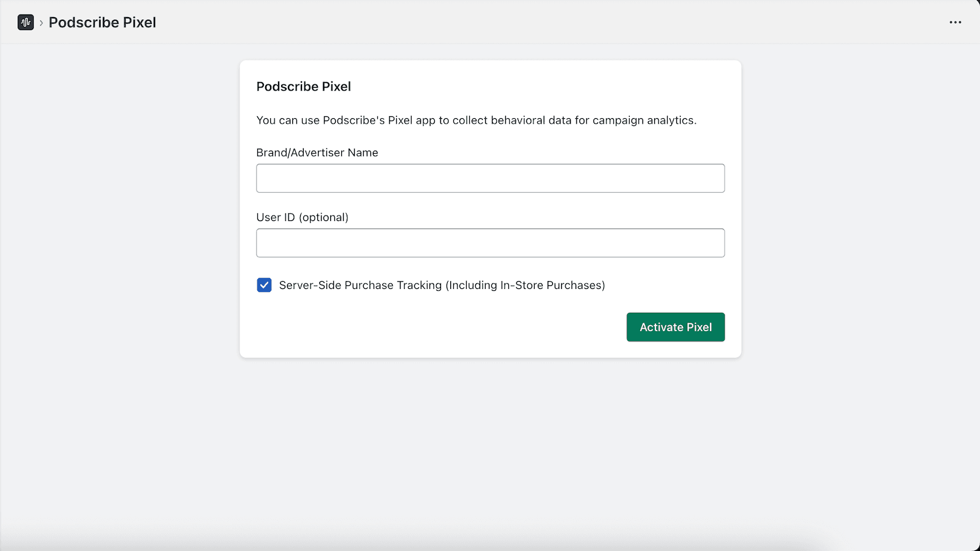Select the Podscribe app icon in the header
Screen dimensions: 980x551
[x=25, y=22]
